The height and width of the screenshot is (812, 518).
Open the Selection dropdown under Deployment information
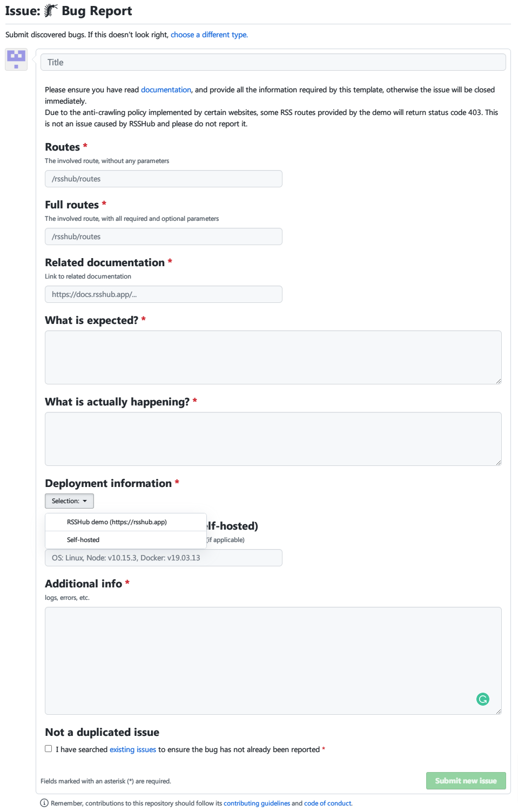69,501
